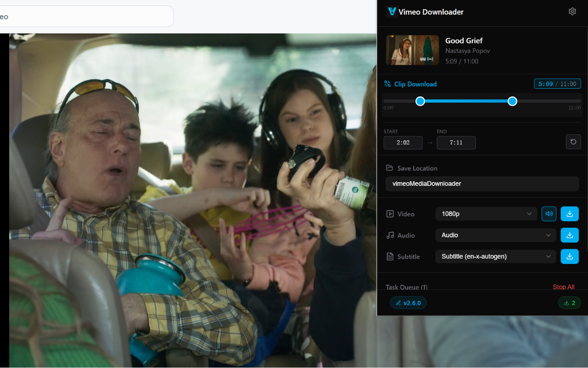Click the folder icon next to Save Location
Screen dimensions: 588x368
point(387,168)
